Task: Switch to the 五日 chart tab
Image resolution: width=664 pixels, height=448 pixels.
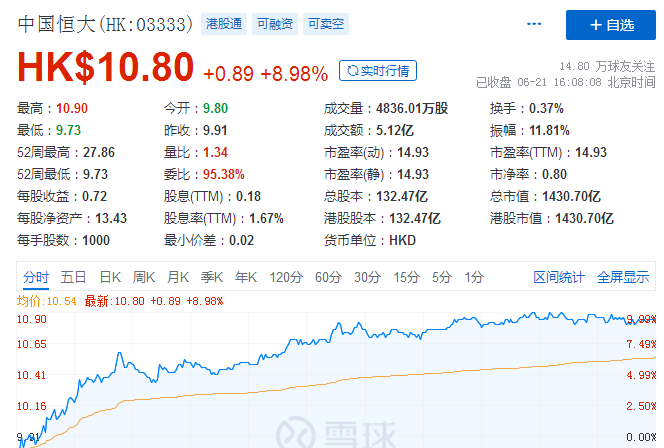Action: (73, 277)
